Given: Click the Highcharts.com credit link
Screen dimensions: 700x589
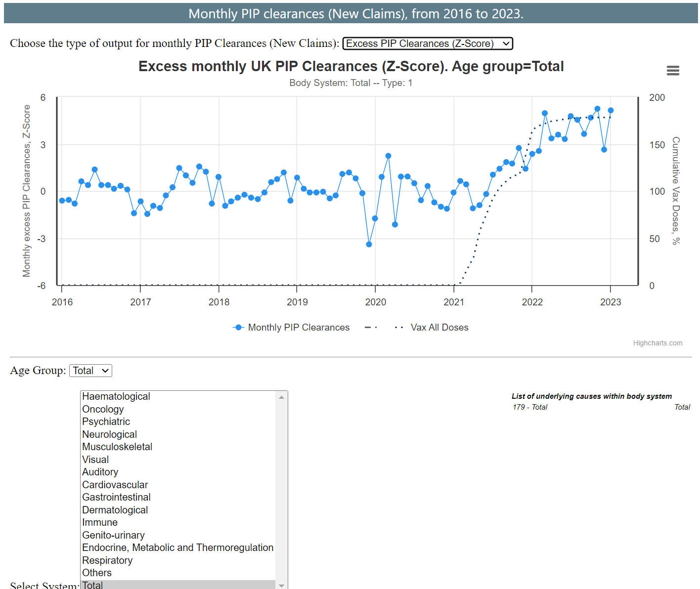Looking at the screenshot, I should point(657,343).
